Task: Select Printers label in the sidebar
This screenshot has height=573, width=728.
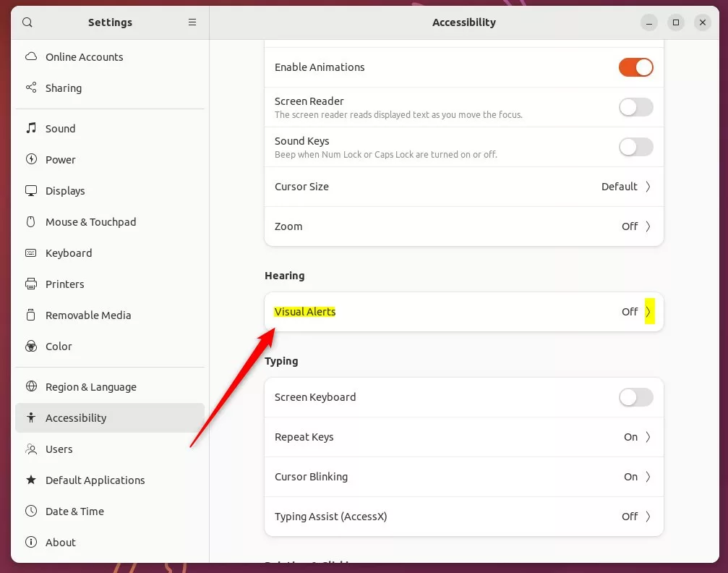Action: pyautogui.click(x=64, y=284)
